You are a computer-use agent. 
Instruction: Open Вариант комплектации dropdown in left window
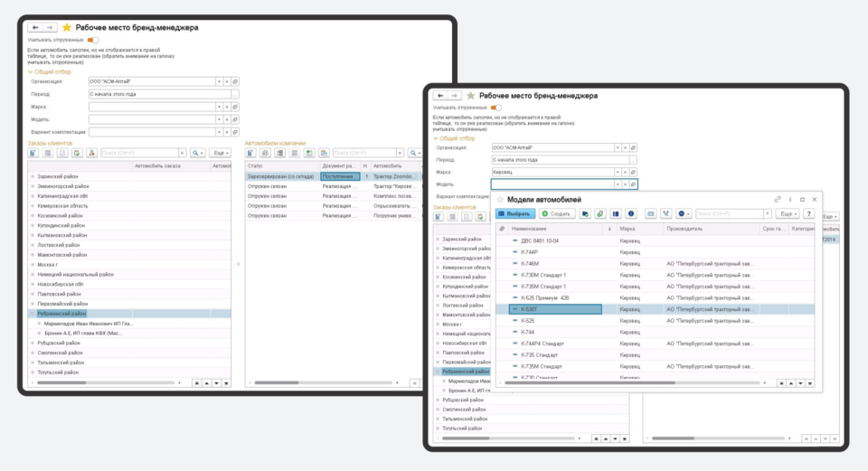[219, 132]
